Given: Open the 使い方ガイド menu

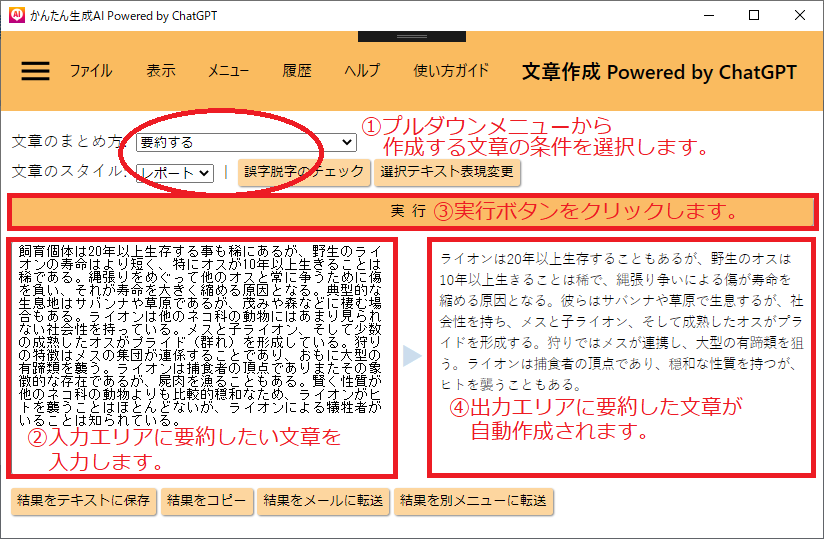Looking at the screenshot, I should click(x=451, y=71).
